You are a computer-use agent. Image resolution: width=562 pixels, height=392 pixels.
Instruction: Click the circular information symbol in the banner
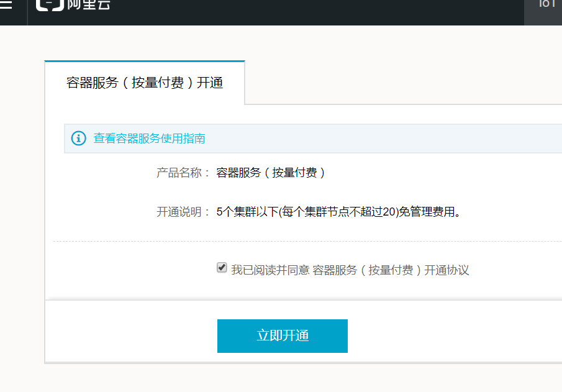click(78, 138)
